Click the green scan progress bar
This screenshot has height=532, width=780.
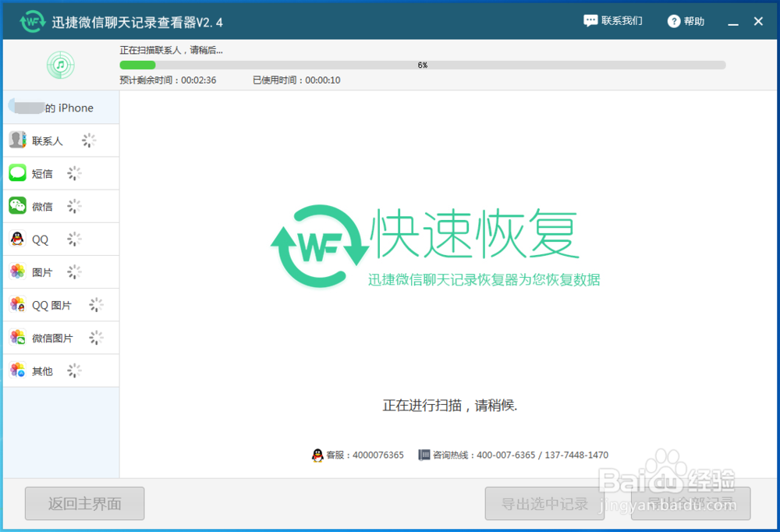click(138, 65)
